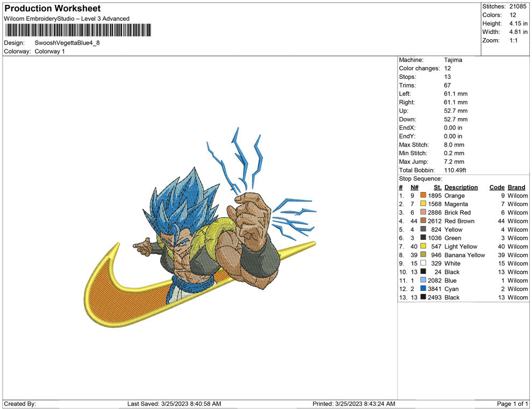Viewport: 532px width, 409px height.
Task: Click the design name SwooshVegettaBlue4_8
Action: pos(67,43)
